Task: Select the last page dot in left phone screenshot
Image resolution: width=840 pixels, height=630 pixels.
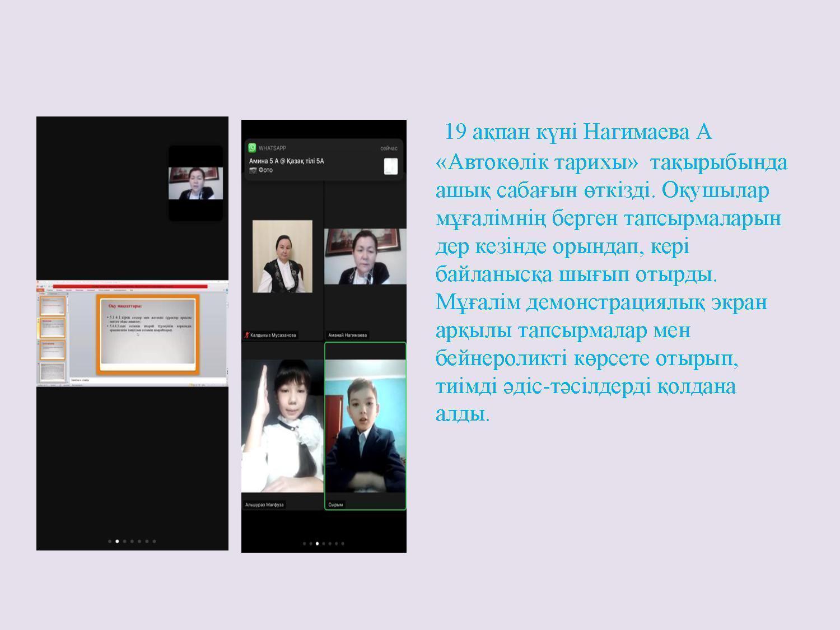Action: (x=155, y=541)
